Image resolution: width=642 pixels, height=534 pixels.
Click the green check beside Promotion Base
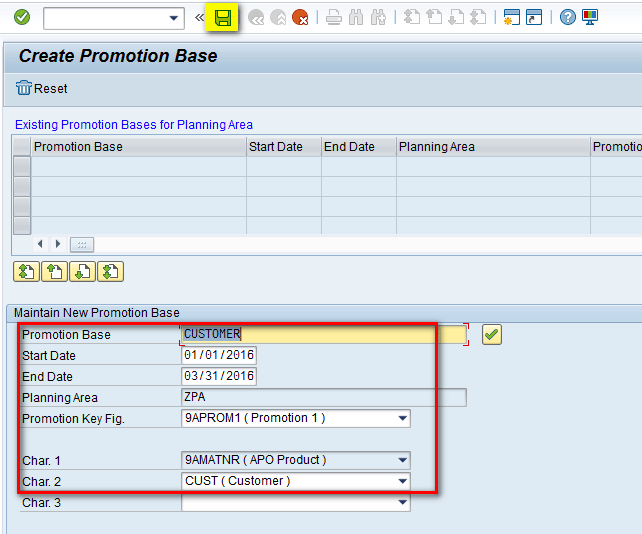click(x=491, y=335)
